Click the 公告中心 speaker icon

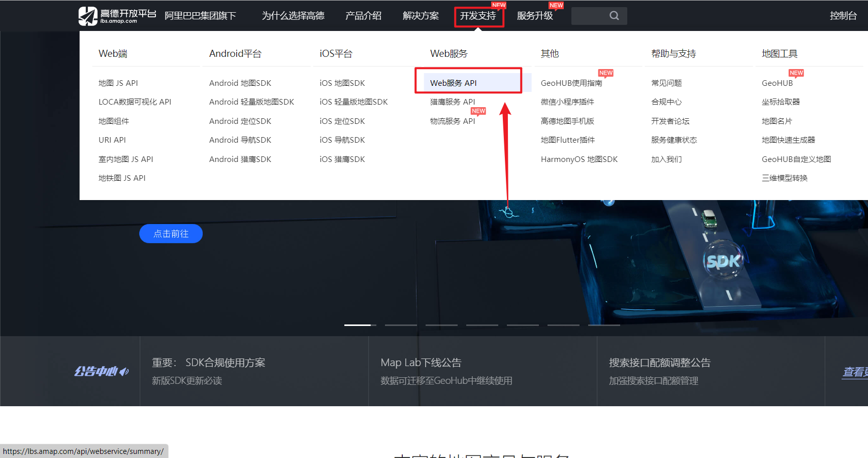click(x=124, y=372)
